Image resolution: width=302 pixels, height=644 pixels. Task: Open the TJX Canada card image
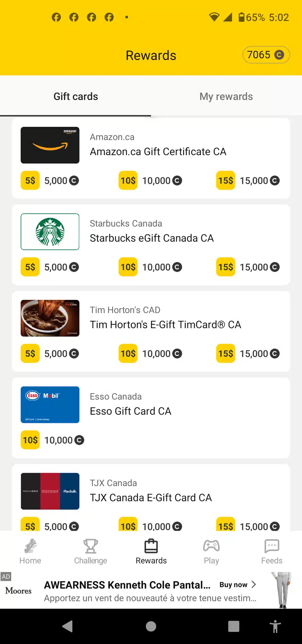[50, 491]
